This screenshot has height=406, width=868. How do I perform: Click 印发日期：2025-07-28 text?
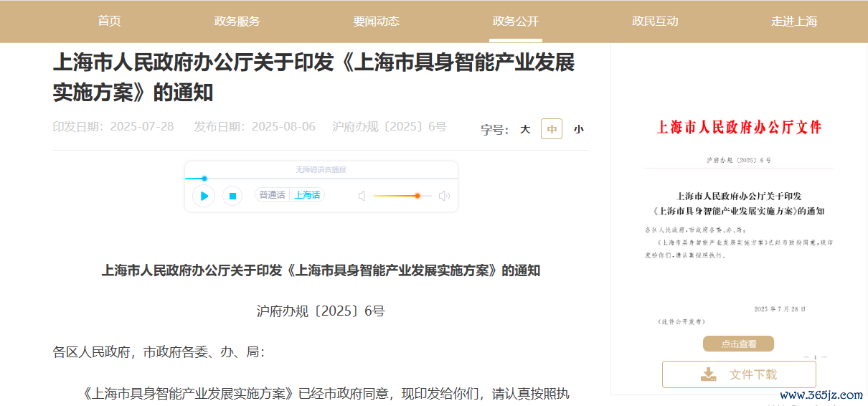click(x=113, y=127)
